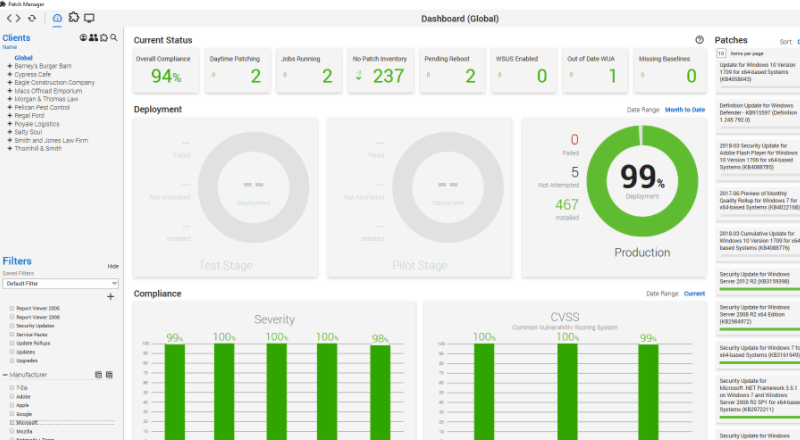Expand the Macs Offroad Emporium node
Viewport: 800px width, 440px height.
pos(10,91)
